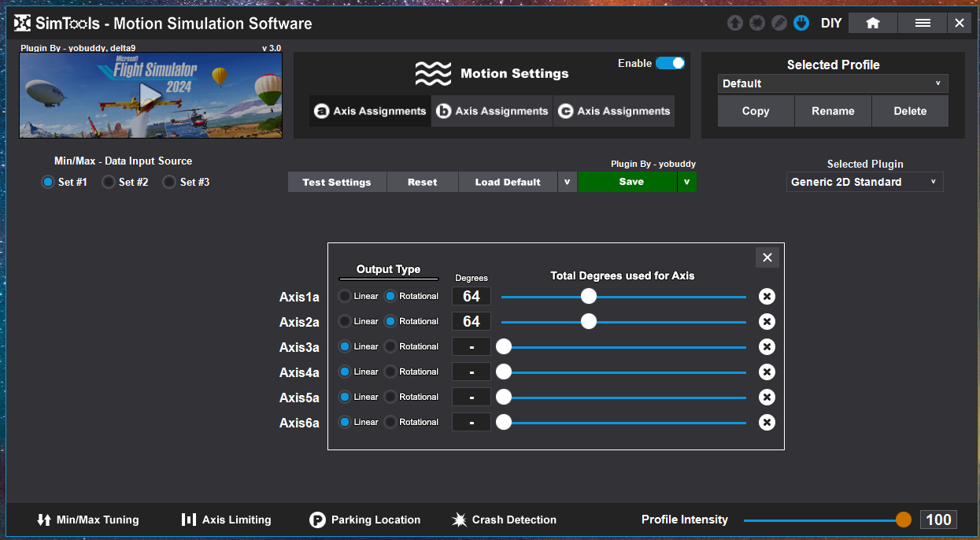Click the blue plug icon in title bar
The height and width of the screenshot is (540, 980).
[801, 23]
